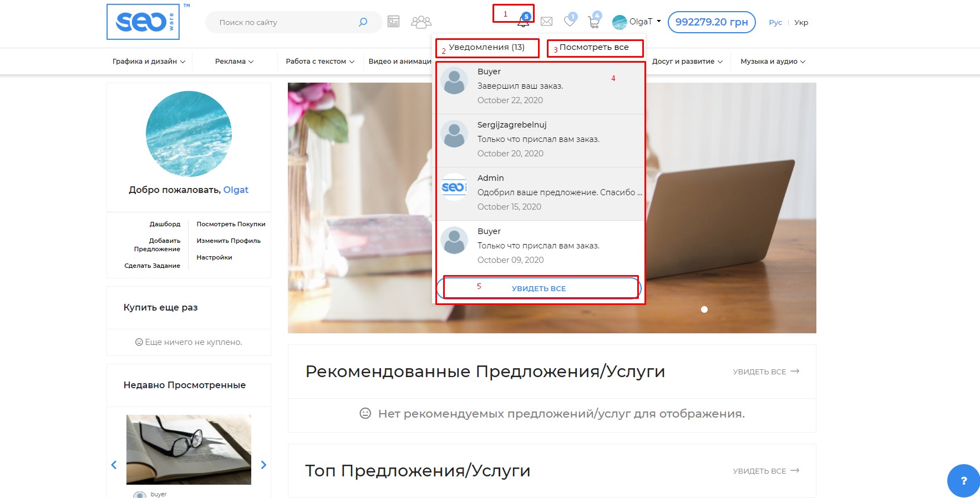Open the Реклама category menu

pyautogui.click(x=234, y=62)
